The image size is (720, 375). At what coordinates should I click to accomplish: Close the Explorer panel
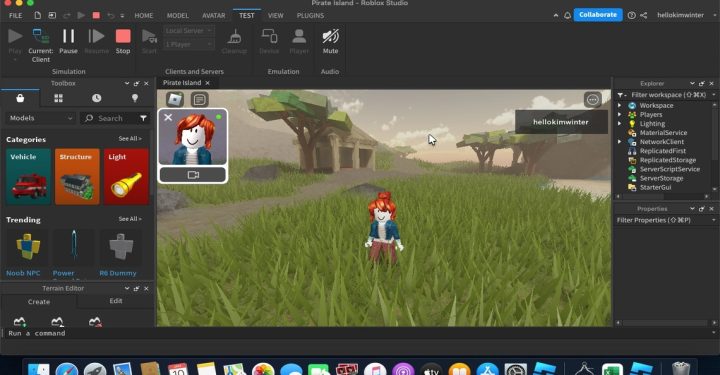pos(712,84)
